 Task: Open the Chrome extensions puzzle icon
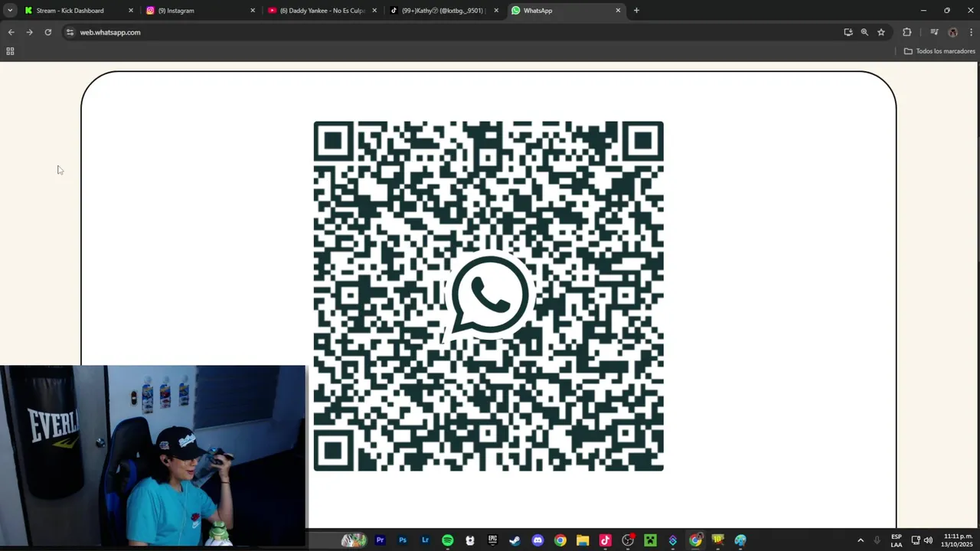(x=907, y=32)
